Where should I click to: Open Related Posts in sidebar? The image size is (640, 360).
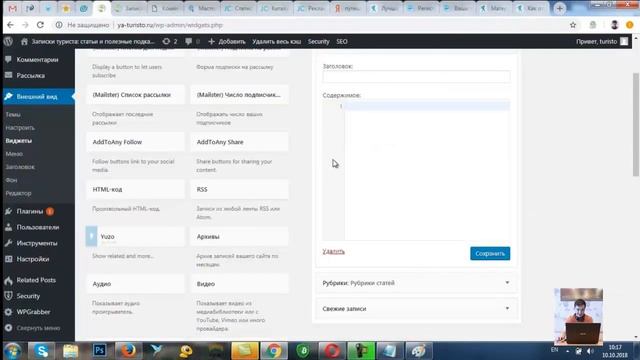coord(36,280)
